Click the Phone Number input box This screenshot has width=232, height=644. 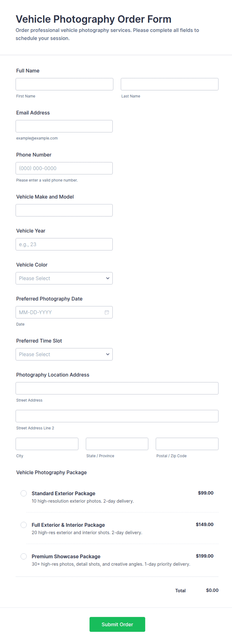pyautogui.click(x=64, y=168)
